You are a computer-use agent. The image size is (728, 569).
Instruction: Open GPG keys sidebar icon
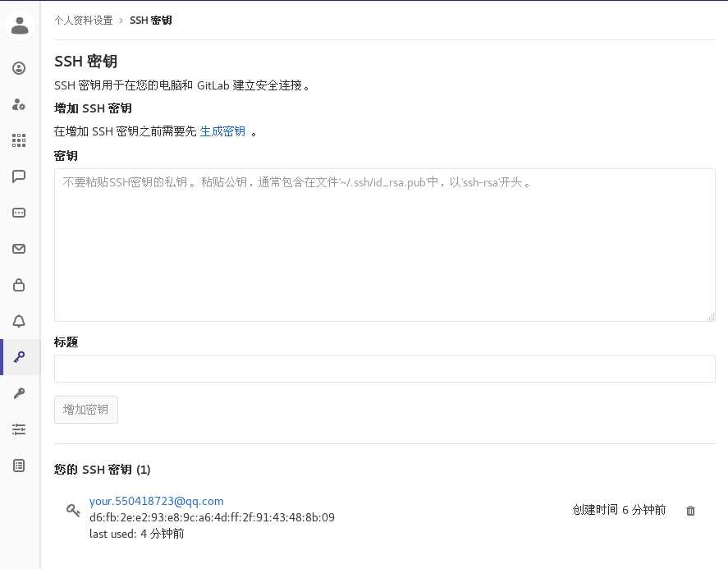click(19, 393)
